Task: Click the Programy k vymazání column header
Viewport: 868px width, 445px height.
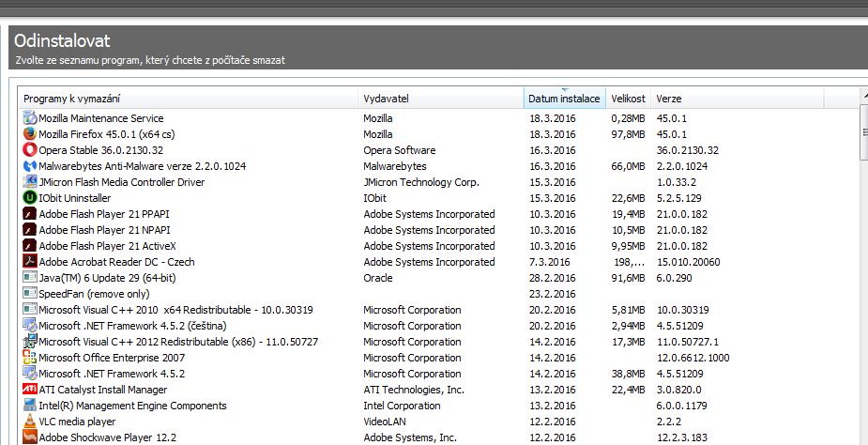Action: coord(188,99)
